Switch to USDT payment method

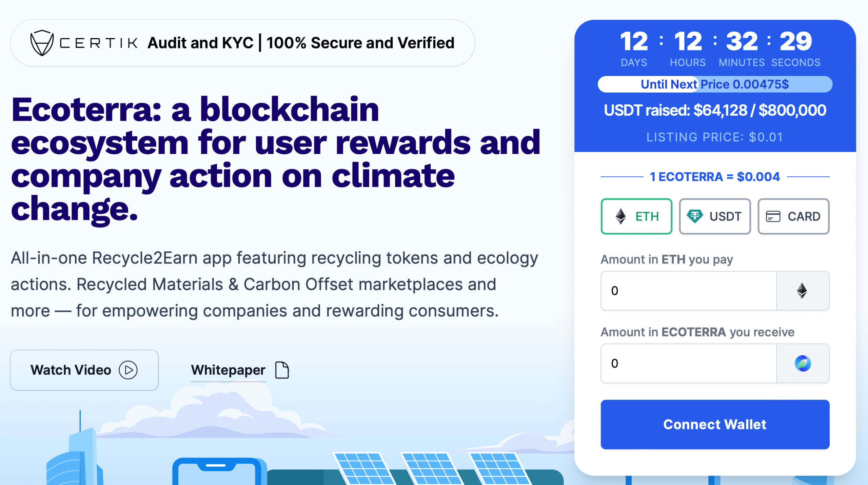[x=715, y=216]
